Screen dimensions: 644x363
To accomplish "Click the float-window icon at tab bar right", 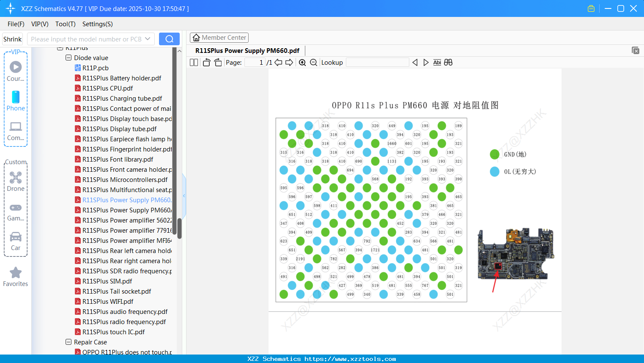I will 635,50.
